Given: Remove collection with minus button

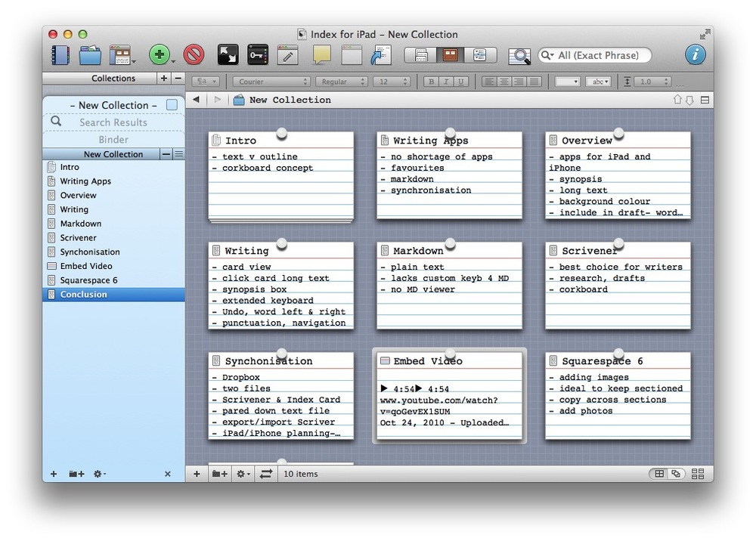Looking at the screenshot, I should pyautogui.click(x=178, y=78).
